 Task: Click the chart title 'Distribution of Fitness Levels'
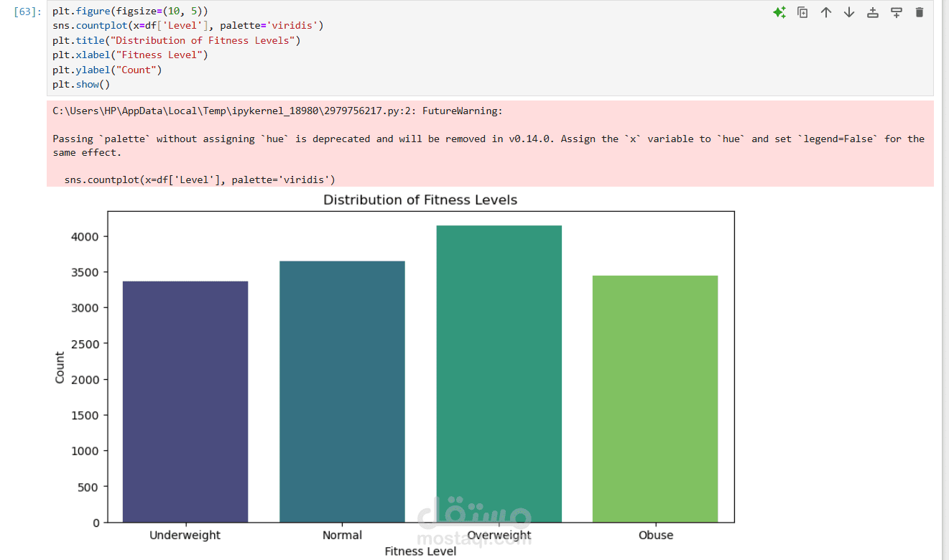click(x=420, y=200)
